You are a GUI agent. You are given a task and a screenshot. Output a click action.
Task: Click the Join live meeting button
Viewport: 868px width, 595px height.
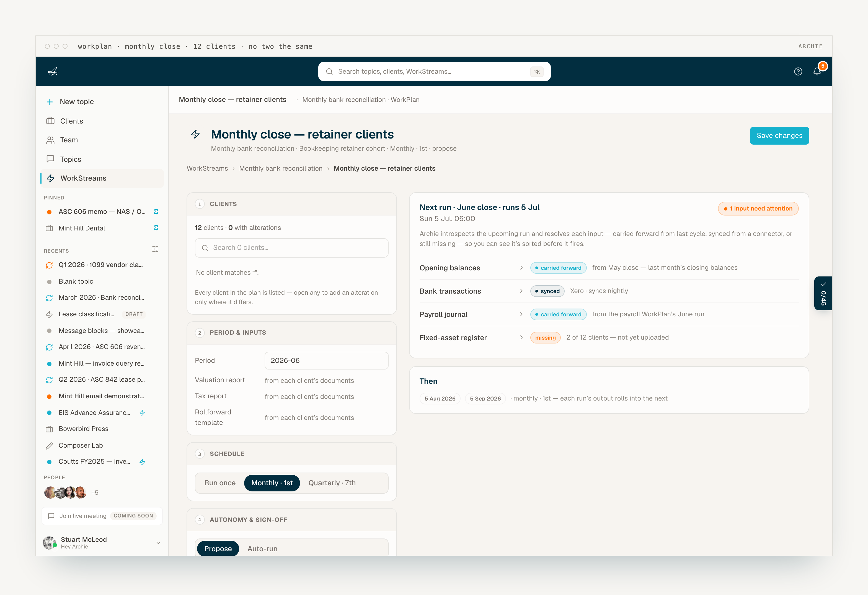(102, 516)
